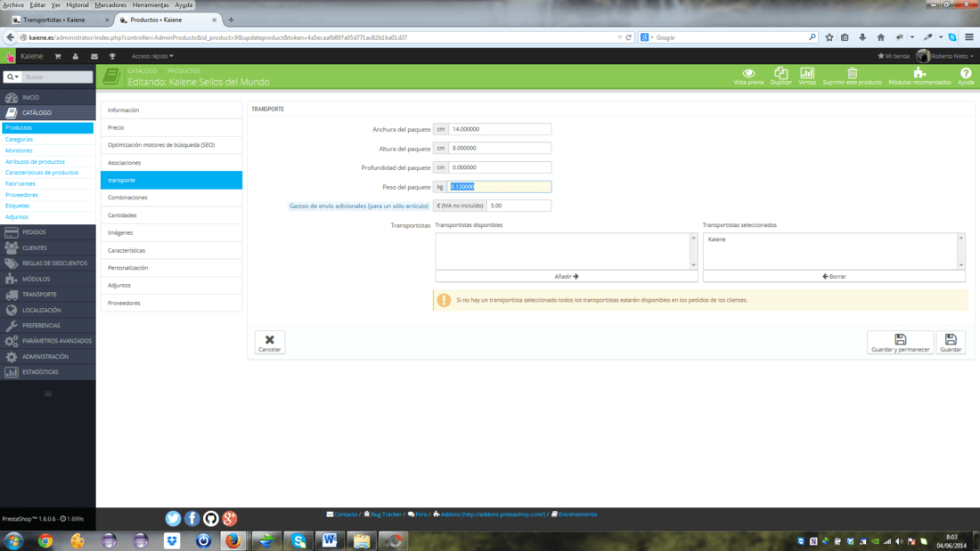Open Microsoft Word from the taskbar
The image size is (980, 551).
[x=330, y=540]
